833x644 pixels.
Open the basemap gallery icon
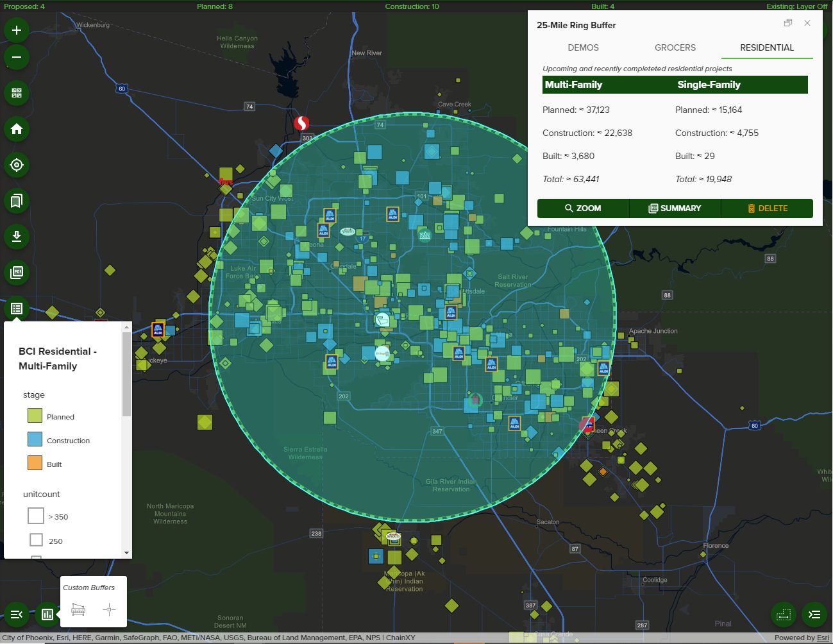16,93
